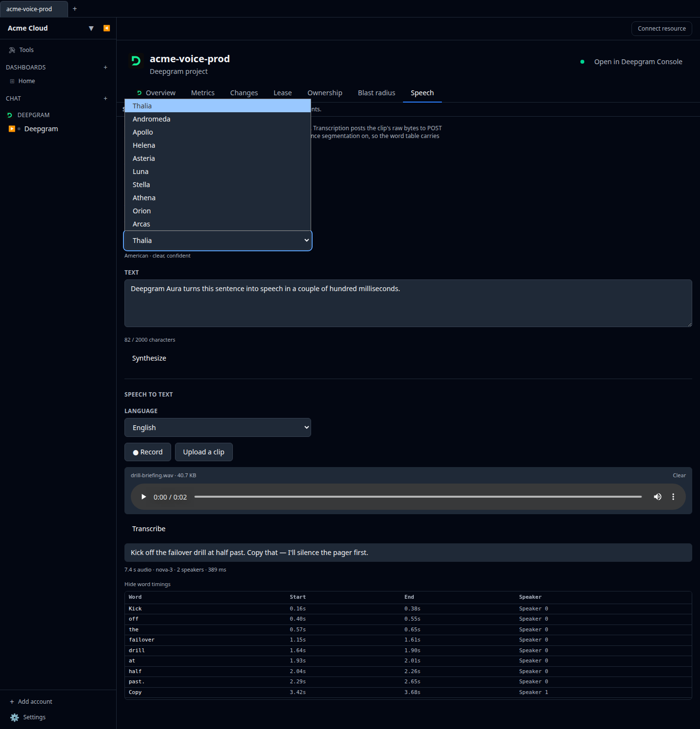Start a new chat with plus icon
Screen dimensions: 700x729
click(105, 99)
